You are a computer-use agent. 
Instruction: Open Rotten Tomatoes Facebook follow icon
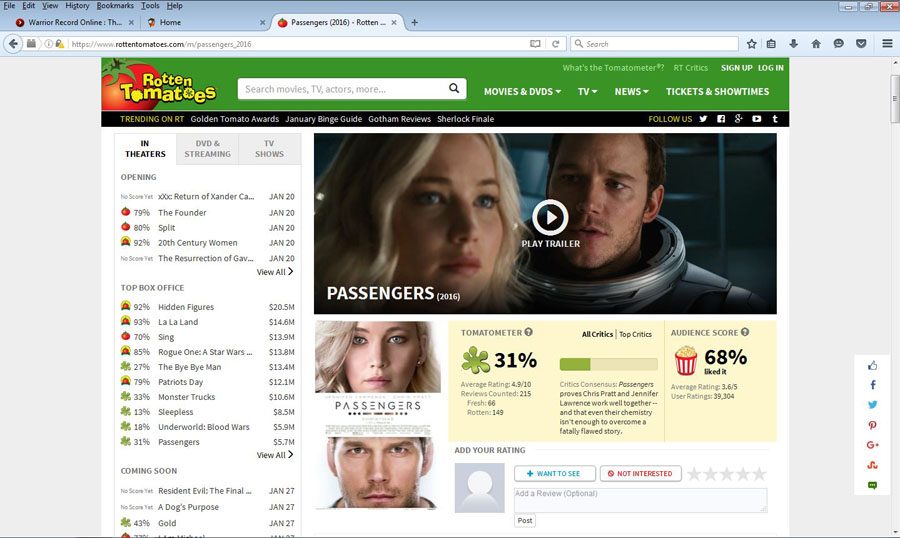(x=721, y=119)
